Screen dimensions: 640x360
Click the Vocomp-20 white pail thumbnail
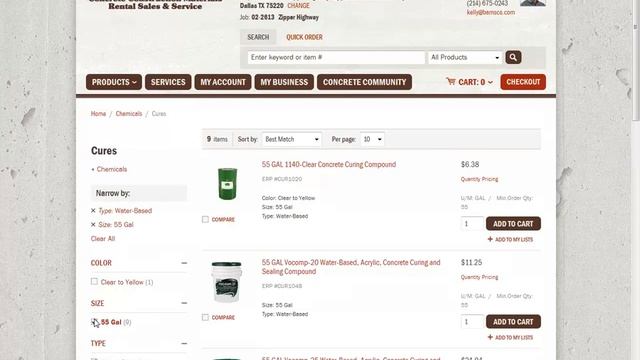227,282
